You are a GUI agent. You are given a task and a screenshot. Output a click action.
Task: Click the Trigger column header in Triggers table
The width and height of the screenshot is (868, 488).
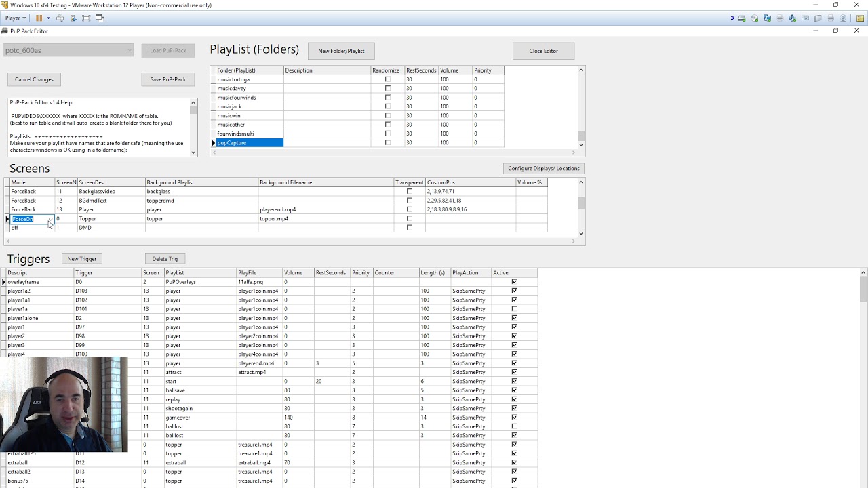click(x=107, y=273)
